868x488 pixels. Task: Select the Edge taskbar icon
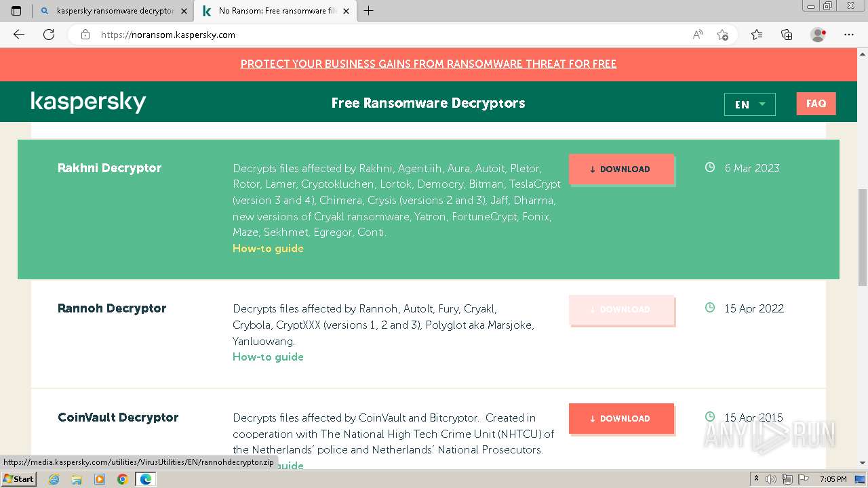[145, 479]
